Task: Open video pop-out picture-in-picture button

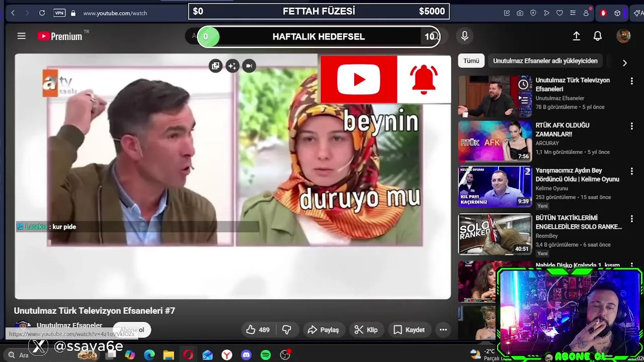Action: tap(215, 66)
